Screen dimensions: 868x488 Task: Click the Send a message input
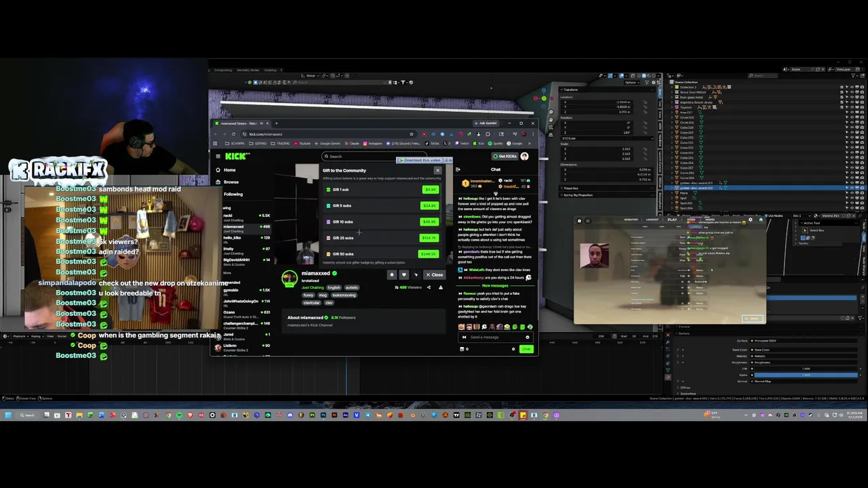[496, 337]
